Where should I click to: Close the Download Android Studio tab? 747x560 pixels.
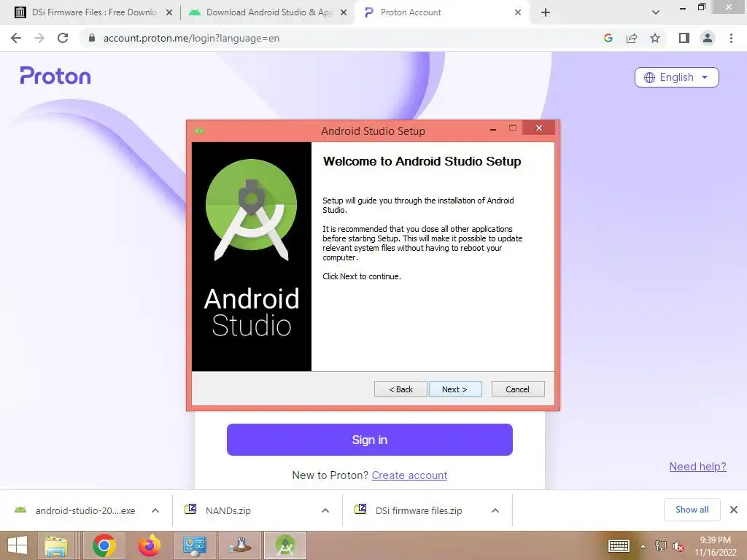pos(344,12)
